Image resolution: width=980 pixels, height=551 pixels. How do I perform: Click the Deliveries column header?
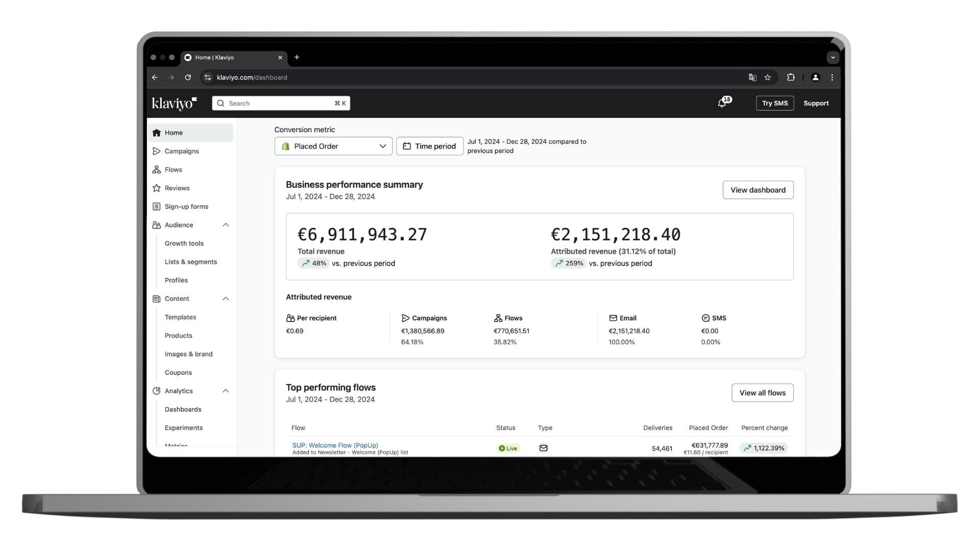tap(657, 428)
